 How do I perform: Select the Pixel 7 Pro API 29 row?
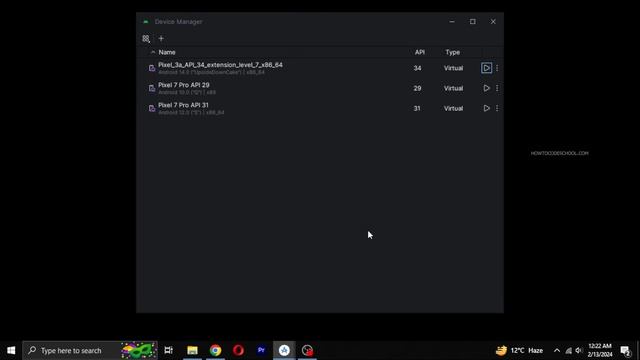[x=320, y=88]
